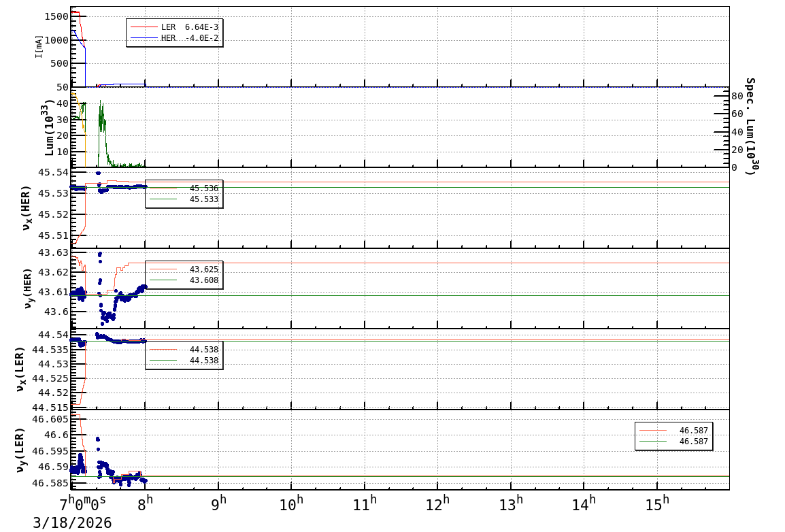Screen dimensions: 785x532
Task: Click the νy(LER) axis label
Action: point(20,450)
